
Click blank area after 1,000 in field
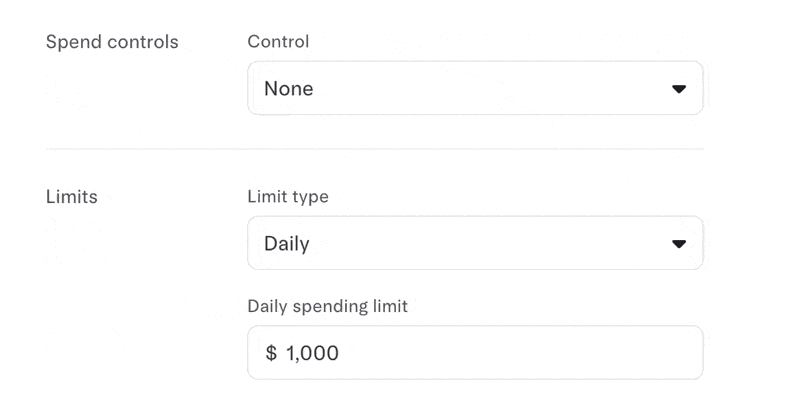coord(518,353)
